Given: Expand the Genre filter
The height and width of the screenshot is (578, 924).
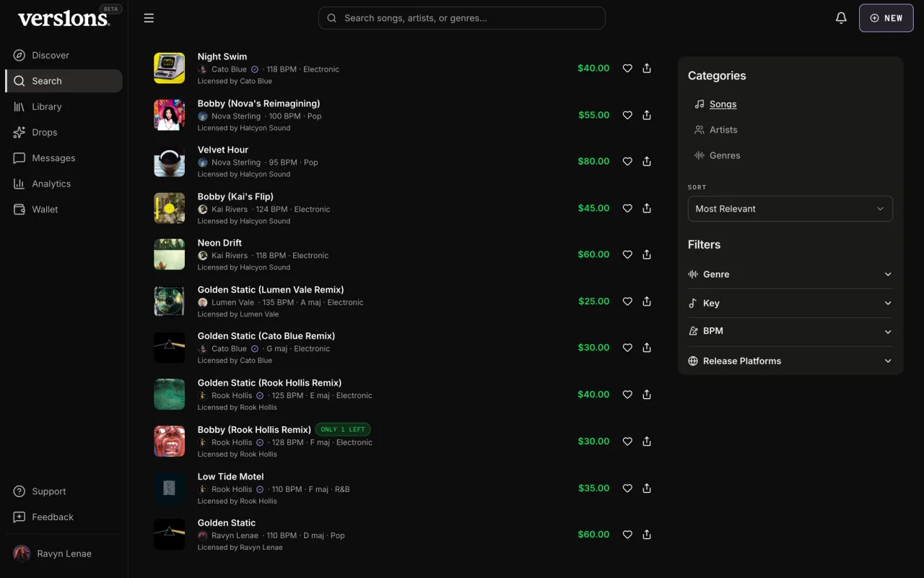Looking at the screenshot, I should pos(790,274).
